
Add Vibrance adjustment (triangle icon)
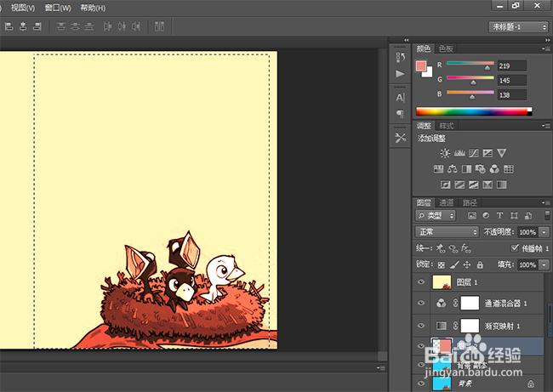501,153
